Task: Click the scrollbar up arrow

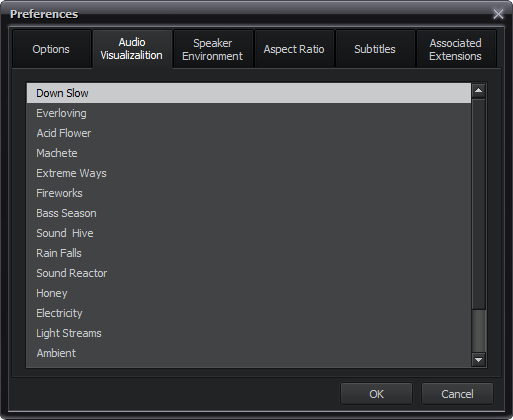Action: point(478,90)
